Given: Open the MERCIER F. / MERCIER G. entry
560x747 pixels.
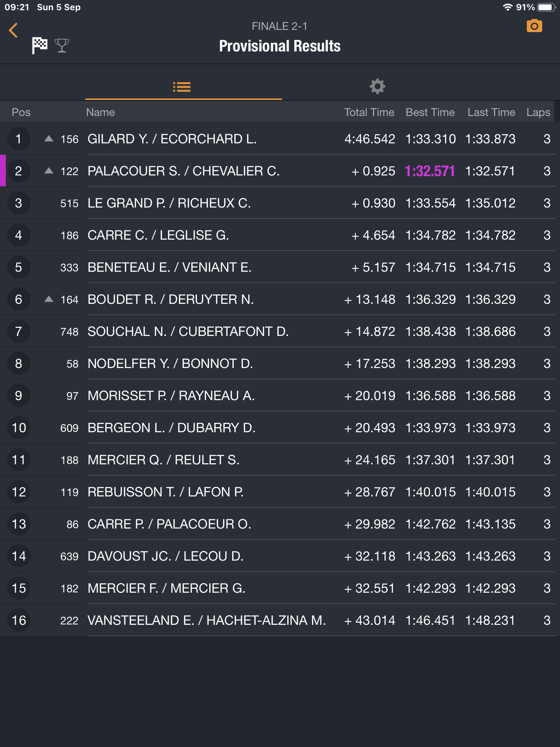Looking at the screenshot, I should 280,588.
